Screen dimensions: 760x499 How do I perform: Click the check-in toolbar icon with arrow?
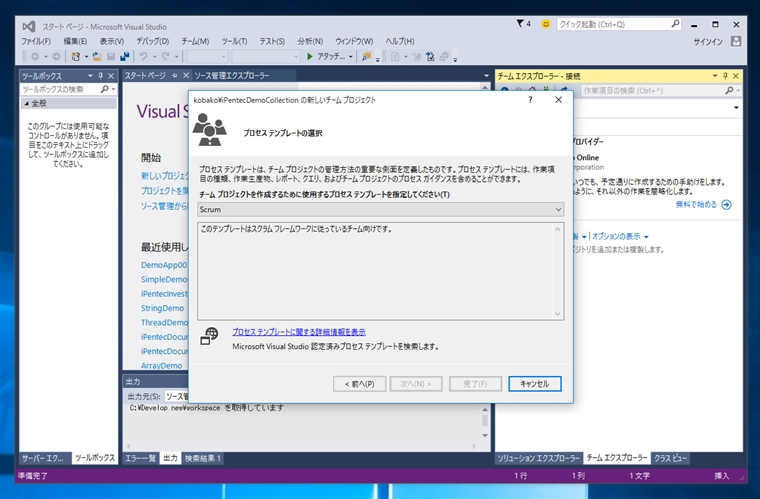pyautogui.click(x=430, y=57)
